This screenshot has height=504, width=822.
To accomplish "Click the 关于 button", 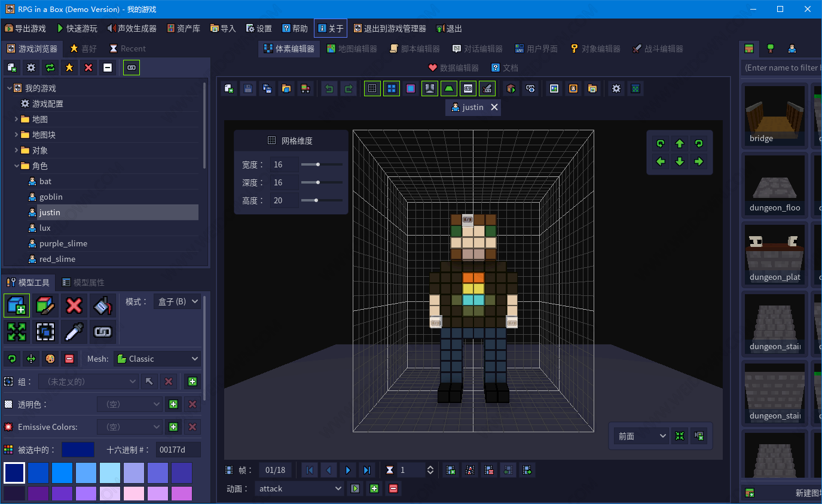I will click(331, 28).
